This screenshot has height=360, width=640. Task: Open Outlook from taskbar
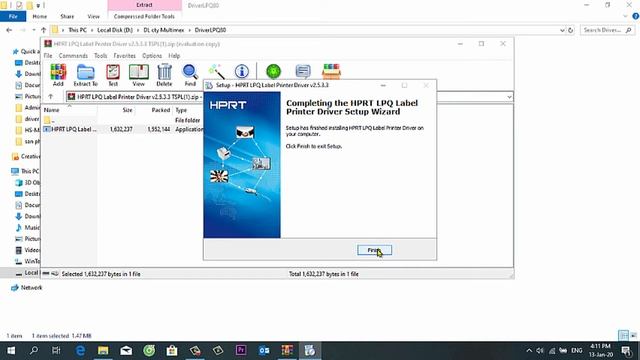tap(264, 350)
